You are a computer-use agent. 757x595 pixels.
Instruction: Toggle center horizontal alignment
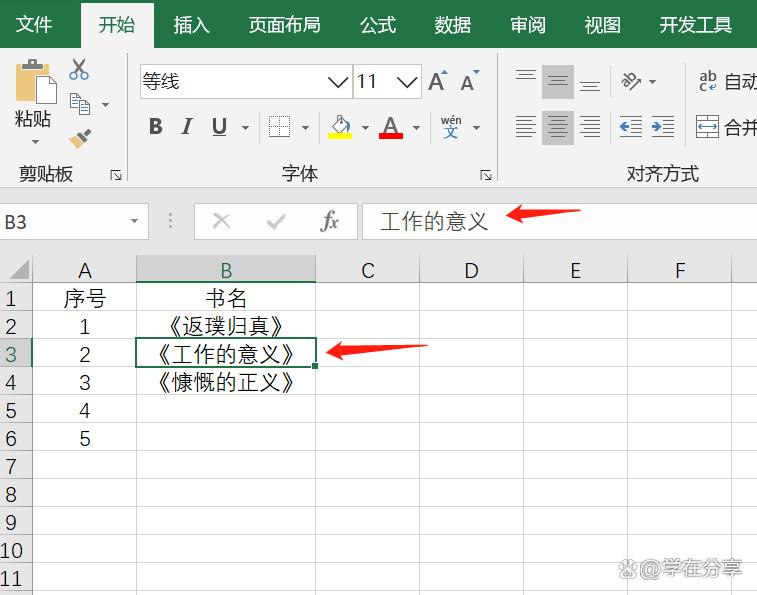coord(558,127)
